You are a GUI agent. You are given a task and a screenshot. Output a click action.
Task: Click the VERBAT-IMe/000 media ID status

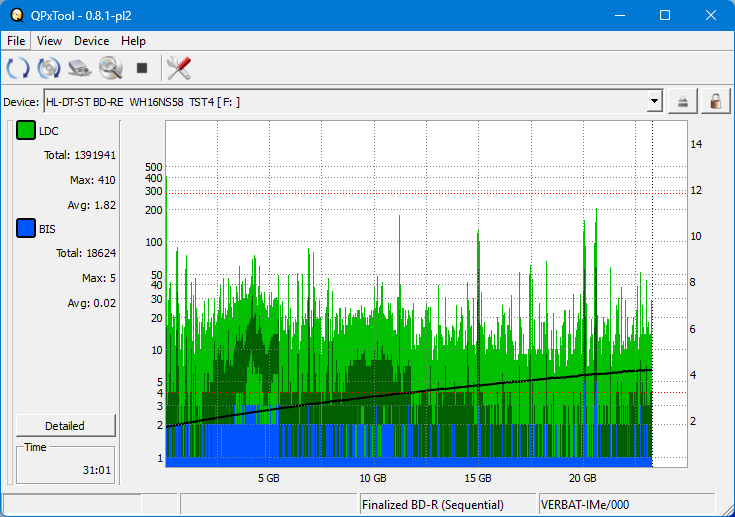pyautogui.click(x=585, y=505)
